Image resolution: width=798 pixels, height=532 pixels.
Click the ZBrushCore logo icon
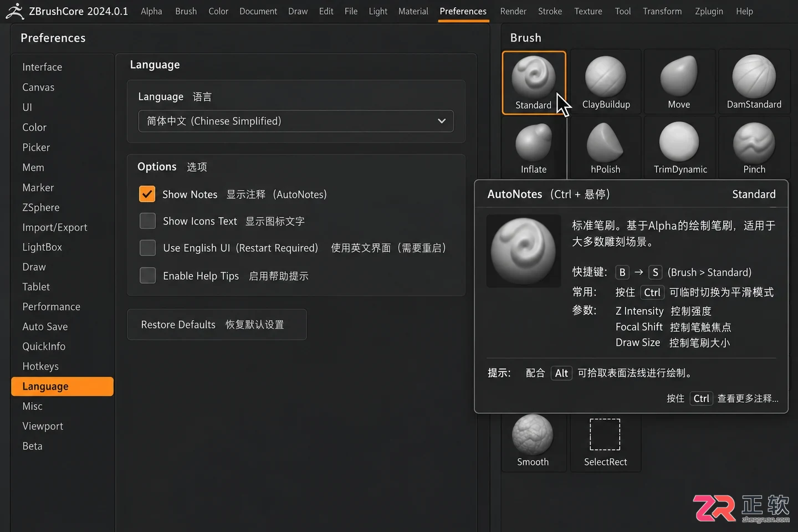pos(15,11)
